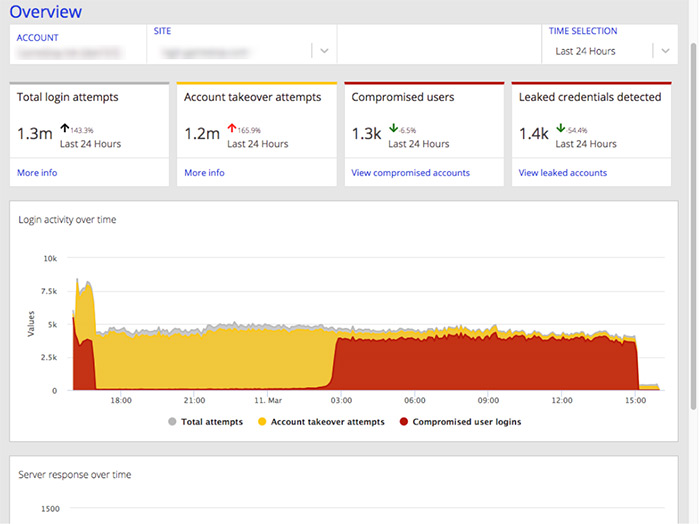This screenshot has height=524, width=700.
Task: Toggle Compromised user logins legend series
Action: 466,422
